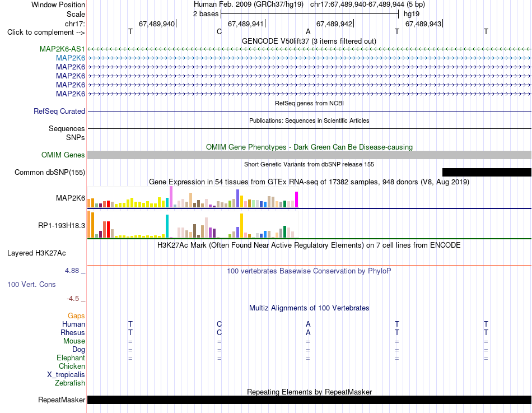Click 'RefSeq genes from NCBI' track title
532x413 pixels.
pos(310,103)
